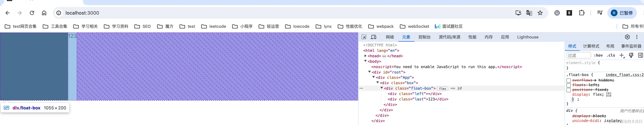This screenshot has width=644, height=125.
Task: Focus the 过滤 styles filter field
Action: point(578,55)
